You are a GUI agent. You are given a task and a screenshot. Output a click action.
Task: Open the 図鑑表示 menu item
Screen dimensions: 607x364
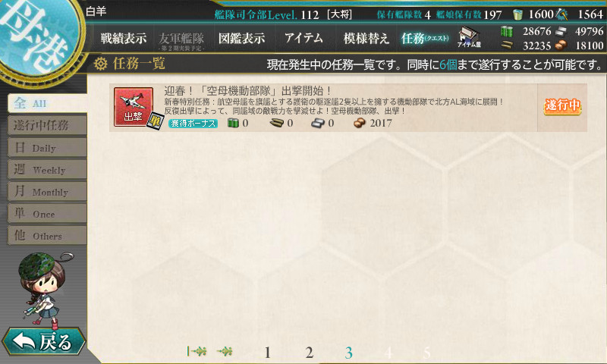click(x=242, y=38)
